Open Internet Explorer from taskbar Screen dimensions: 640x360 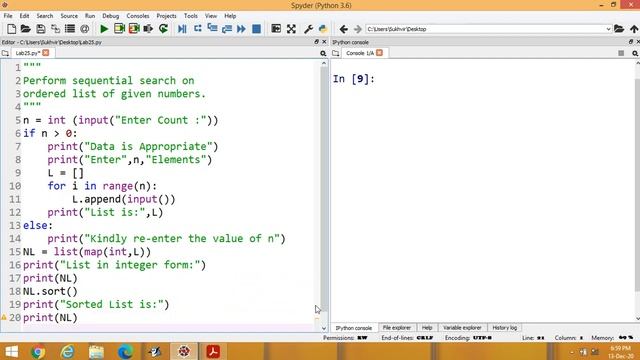coord(67,351)
